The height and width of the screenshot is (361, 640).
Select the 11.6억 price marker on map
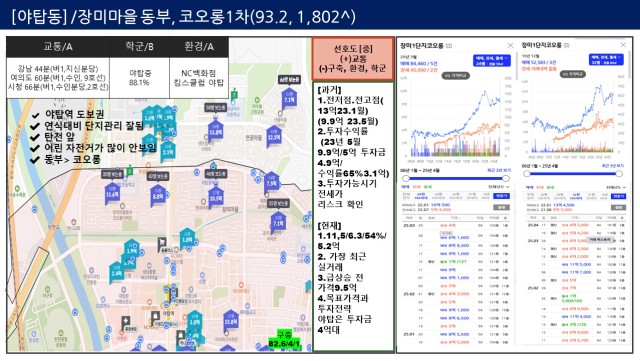[112, 193]
